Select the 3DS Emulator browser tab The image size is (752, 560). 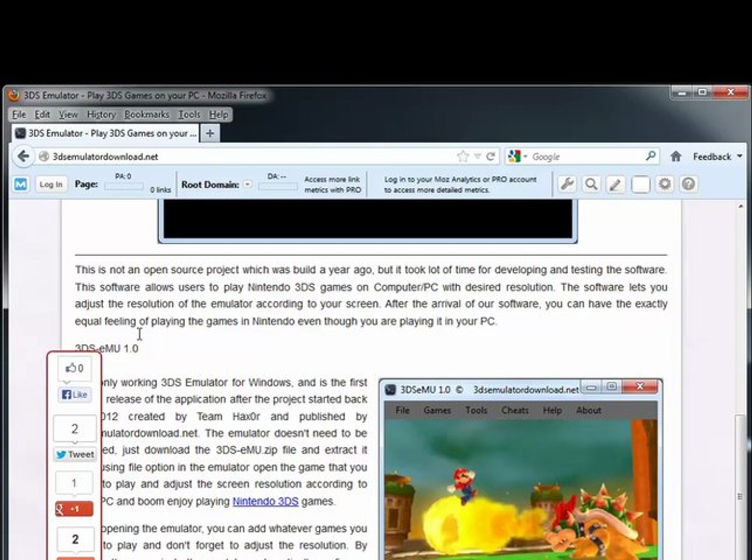click(x=105, y=133)
